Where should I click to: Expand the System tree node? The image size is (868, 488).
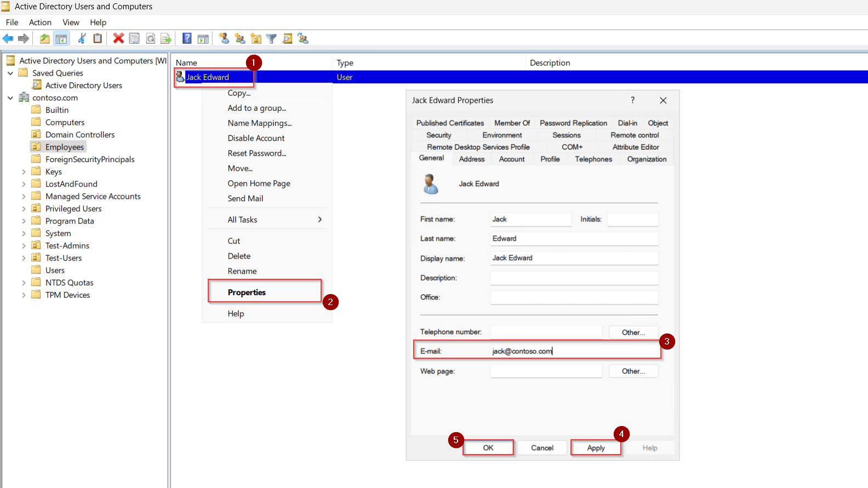pyautogui.click(x=24, y=233)
